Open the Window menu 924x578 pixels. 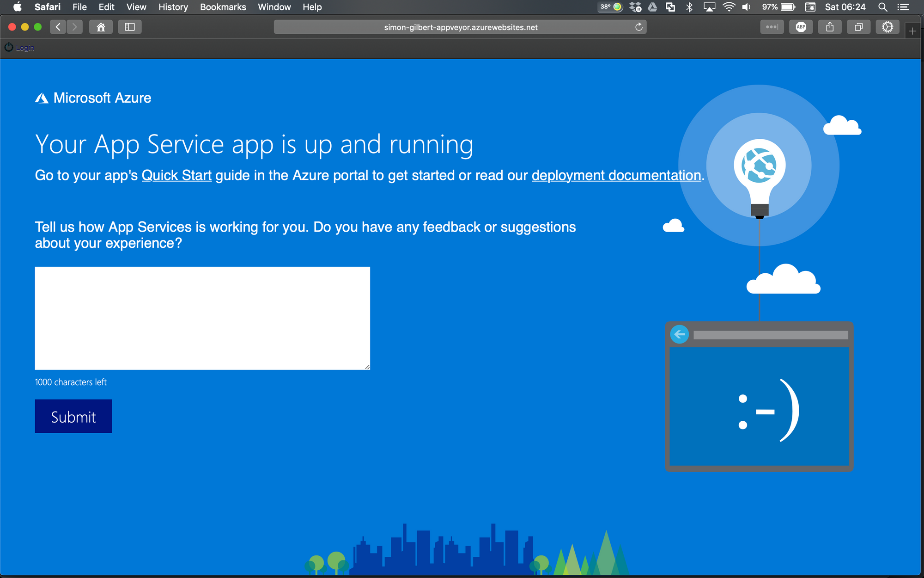[x=274, y=7]
